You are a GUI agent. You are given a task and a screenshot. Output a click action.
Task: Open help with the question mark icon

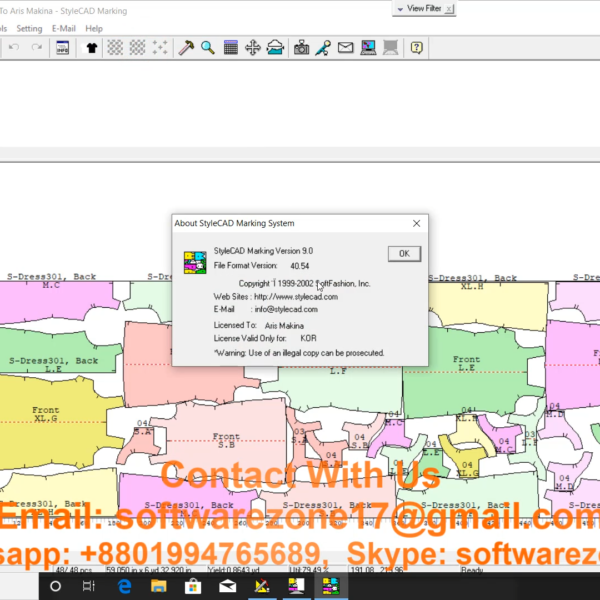tap(416, 47)
